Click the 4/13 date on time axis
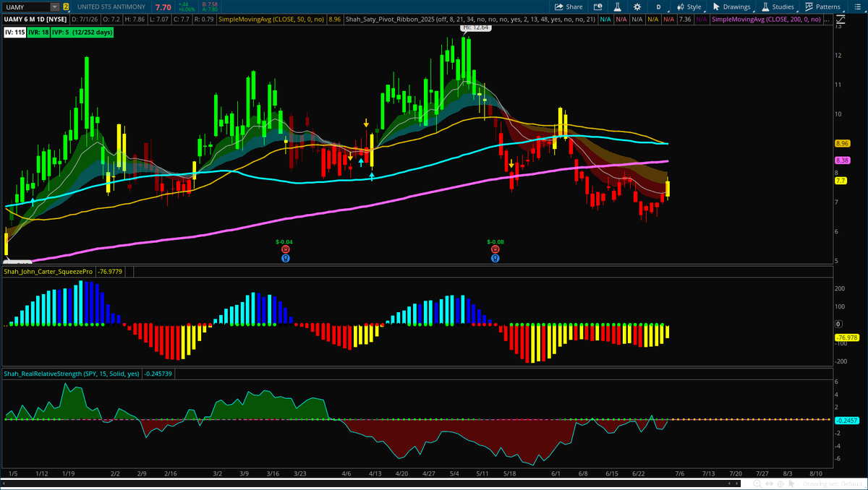 click(x=375, y=473)
